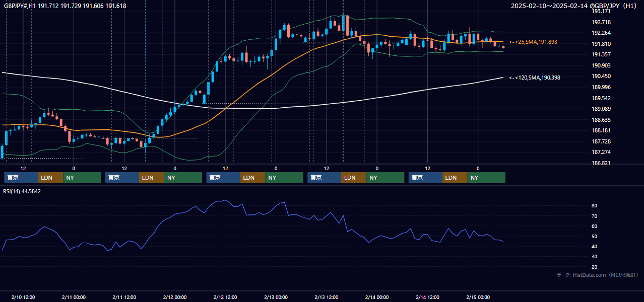The image size is (644, 302).
Task: Click the 2/12 12:00 date label
Action: [x=226, y=297]
